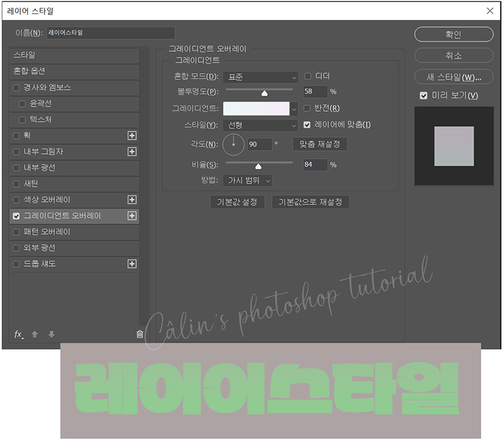Viewport: 504px width, 442px height.
Task: Enable the 새틴 checkbox
Action: pyautogui.click(x=16, y=184)
